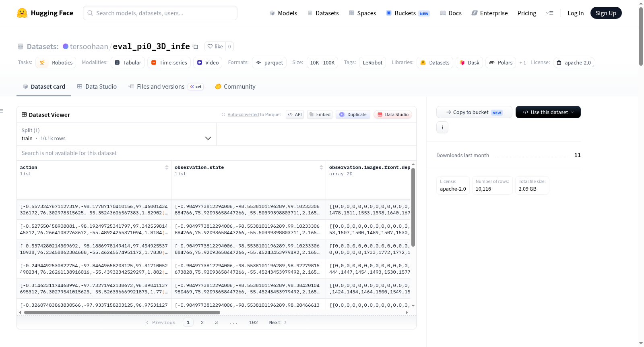Click the Duplicate button

(x=353, y=114)
